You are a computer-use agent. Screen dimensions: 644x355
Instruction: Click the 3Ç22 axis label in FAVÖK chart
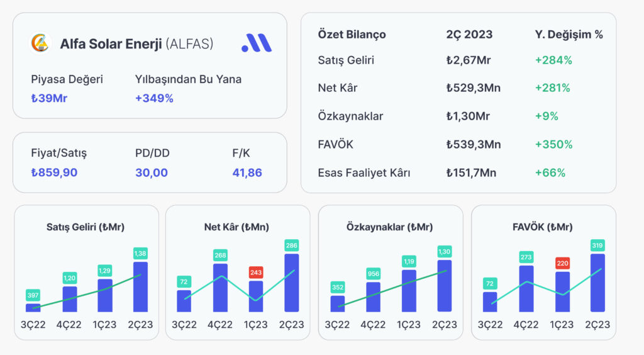pyautogui.click(x=490, y=325)
